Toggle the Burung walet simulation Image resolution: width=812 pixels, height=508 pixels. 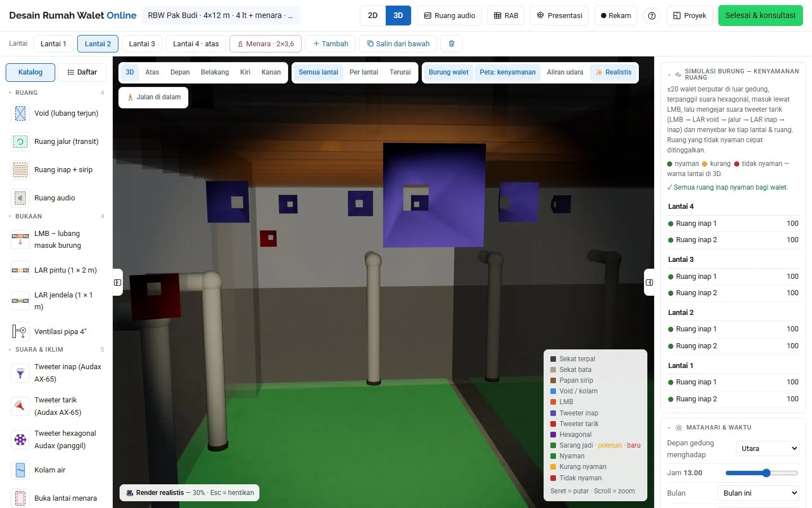coord(448,72)
